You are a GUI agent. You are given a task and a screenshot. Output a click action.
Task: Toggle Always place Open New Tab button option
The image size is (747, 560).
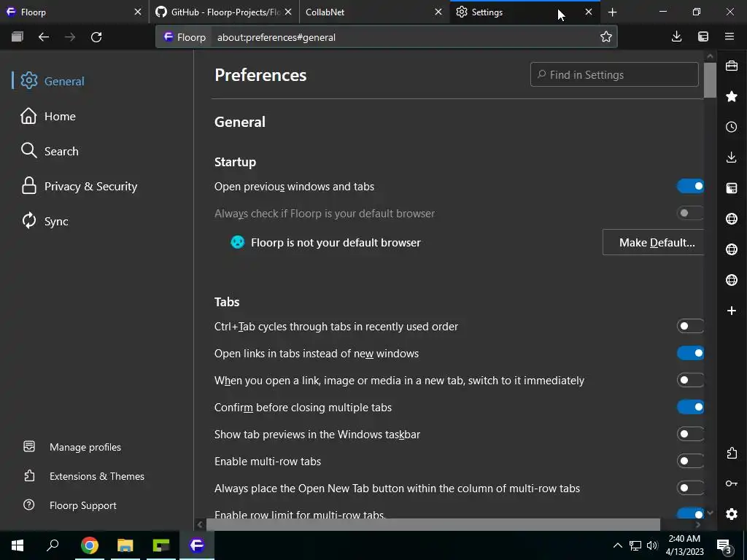[x=690, y=488]
